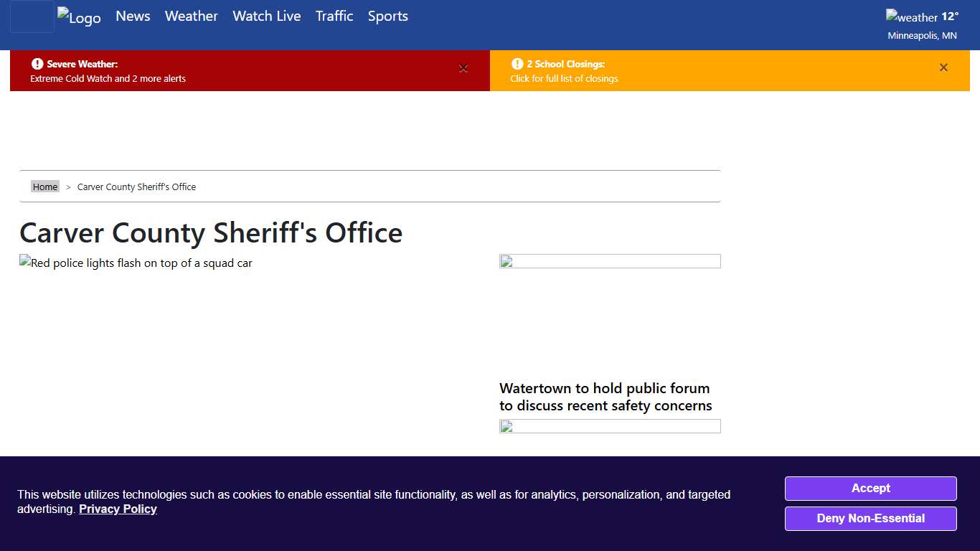Image resolution: width=980 pixels, height=551 pixels.
Task: Go to Home via the breadcrumb
Action: pyautogui.click(x=44, y=186)
